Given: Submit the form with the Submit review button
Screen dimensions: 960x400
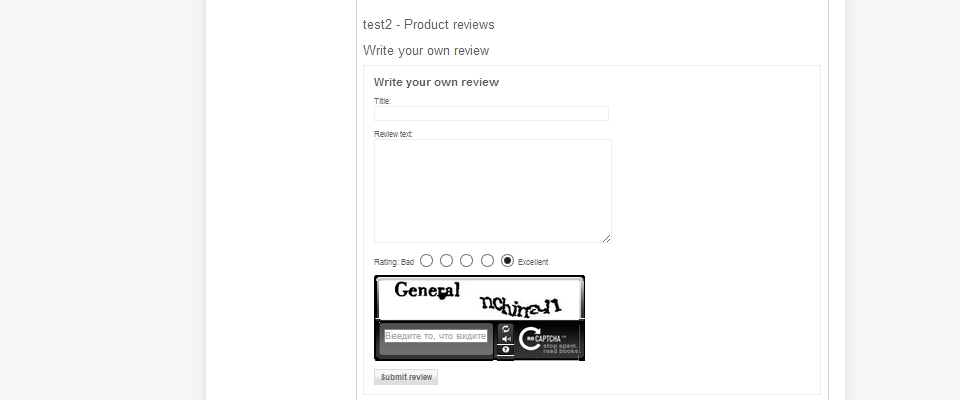Looking at the screenshot, I should point(406,377).
